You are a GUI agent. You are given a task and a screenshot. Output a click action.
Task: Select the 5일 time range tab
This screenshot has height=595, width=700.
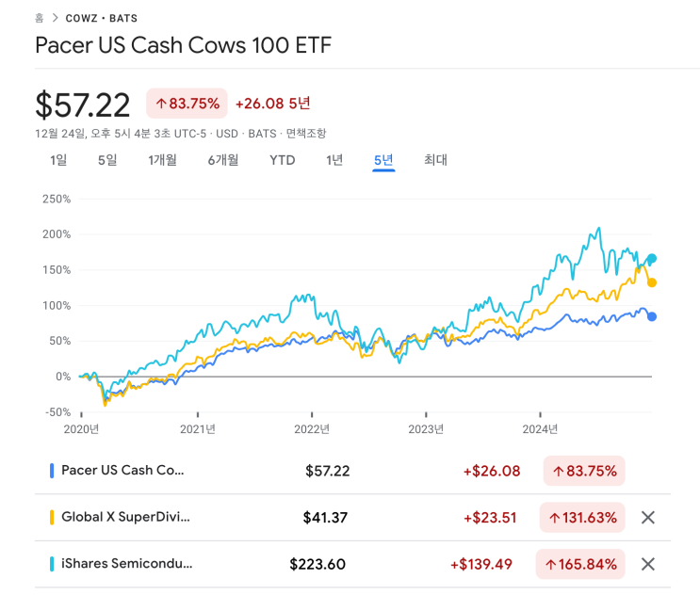107,160
